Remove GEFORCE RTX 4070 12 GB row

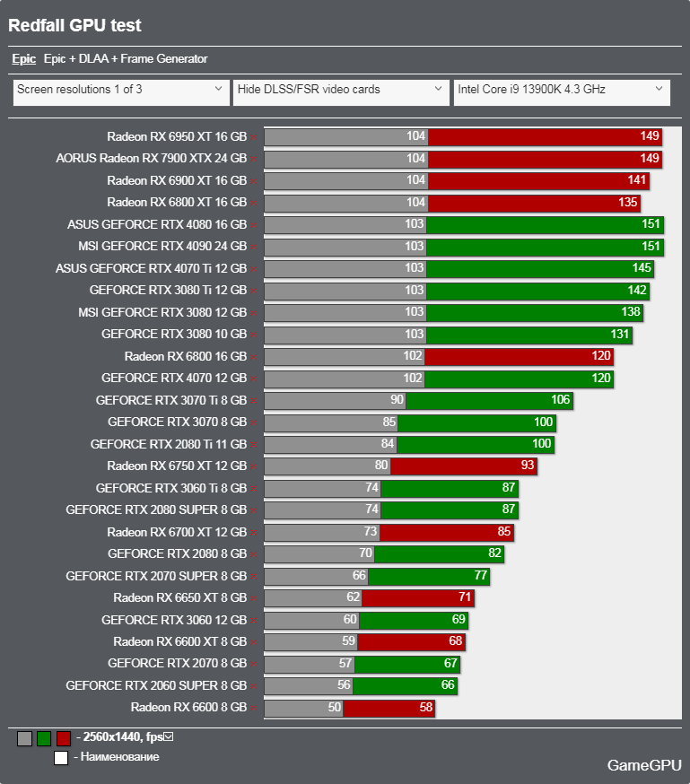tap(254, 379)
